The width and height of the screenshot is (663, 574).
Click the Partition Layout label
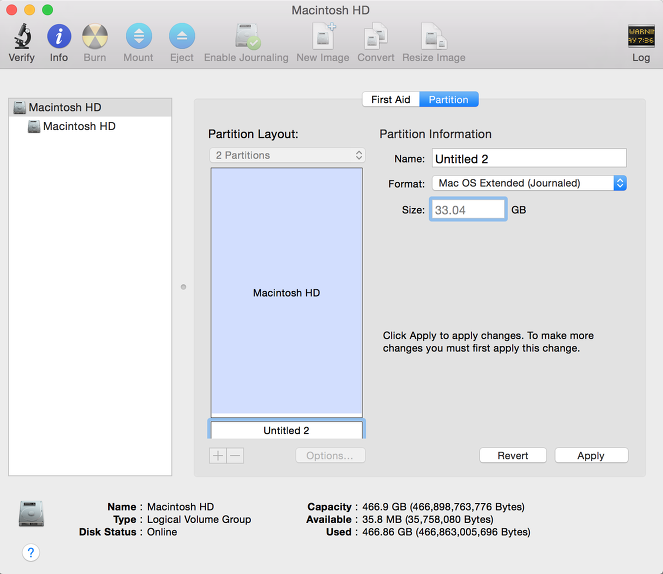click(253, 134)
